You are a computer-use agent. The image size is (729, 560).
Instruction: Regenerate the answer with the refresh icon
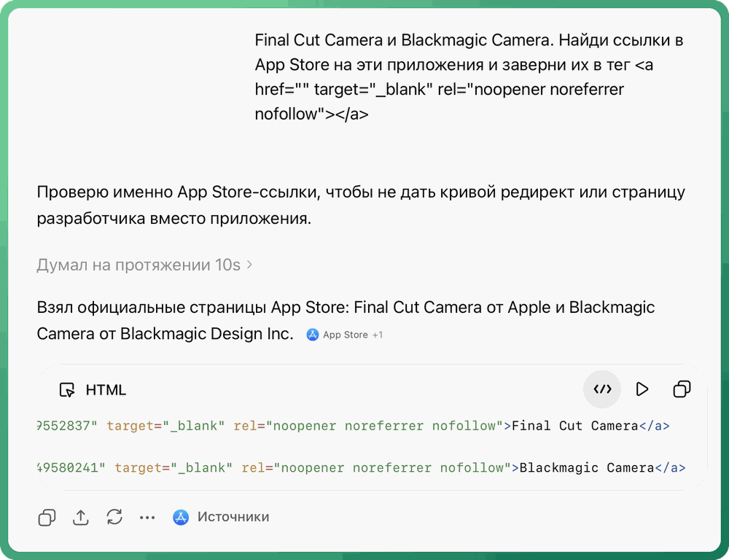pos(114,517)
